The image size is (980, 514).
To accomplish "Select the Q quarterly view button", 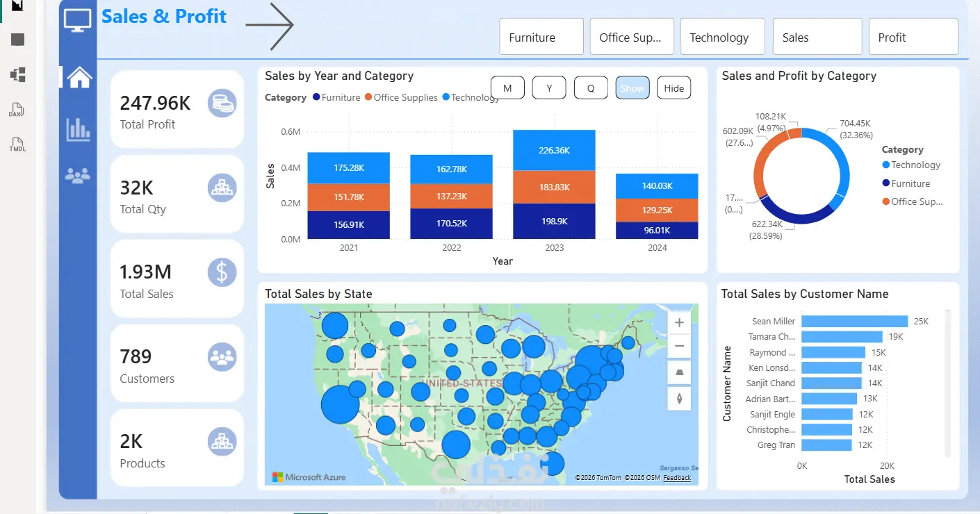I will pyautogui.click(x=591, y=88).
